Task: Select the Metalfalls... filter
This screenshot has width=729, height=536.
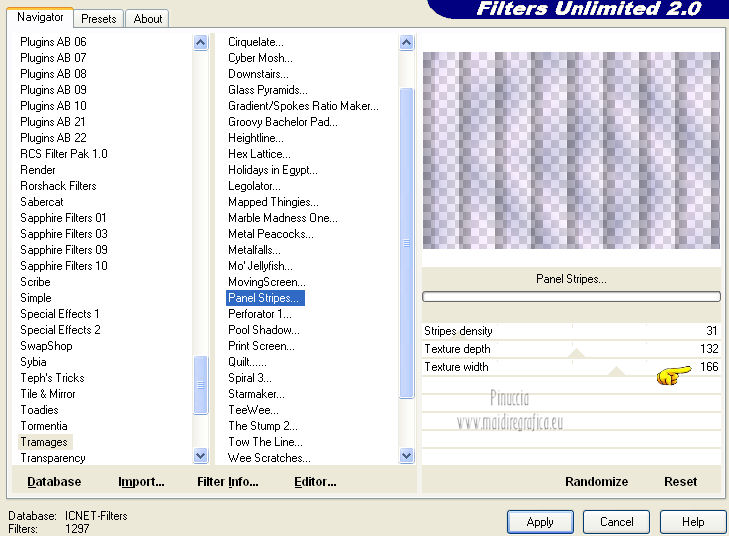Action: point(254,250)
